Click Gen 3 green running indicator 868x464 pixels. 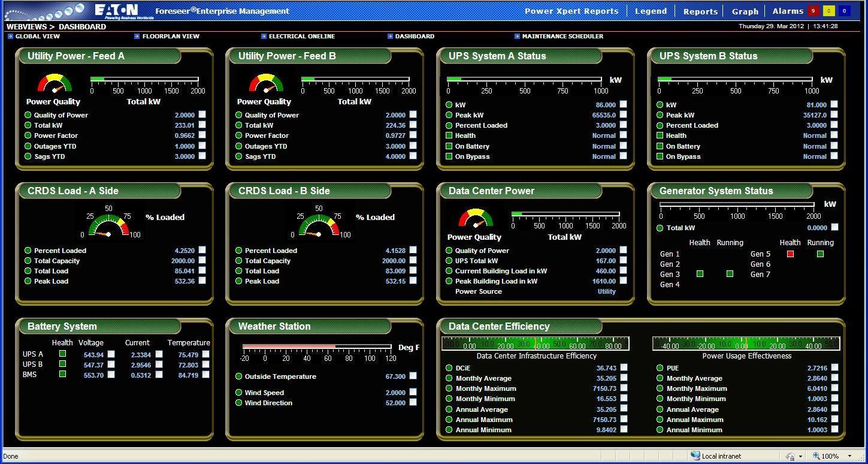tap(730, 274)
